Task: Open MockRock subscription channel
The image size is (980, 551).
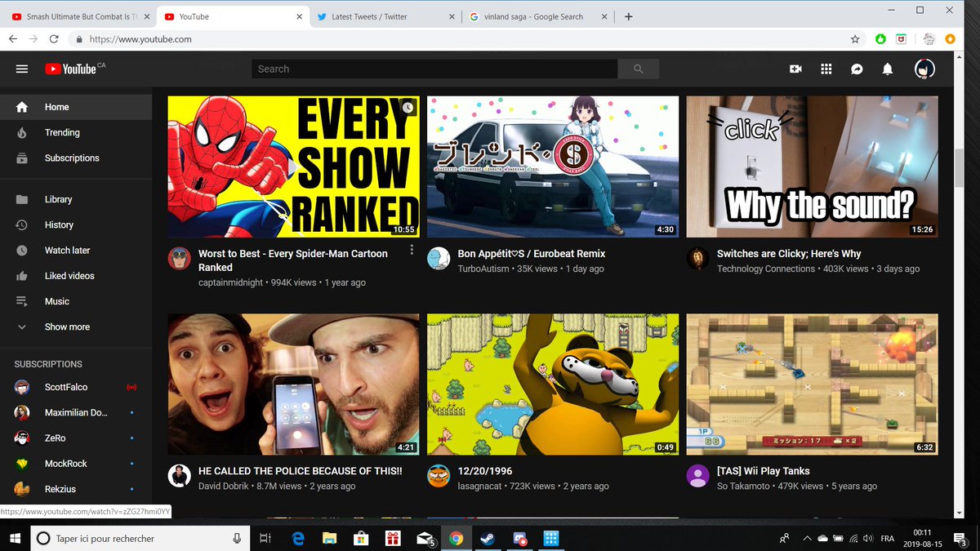Action: pyautogui.click(x=76, y=464)
